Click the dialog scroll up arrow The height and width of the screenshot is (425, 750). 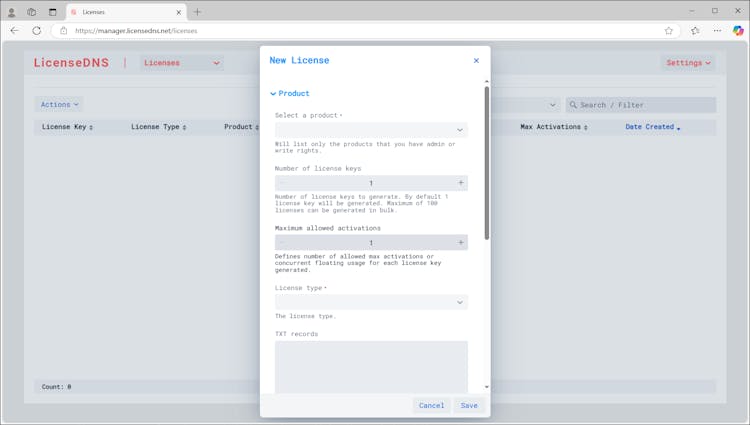click(x=486, y=82)
